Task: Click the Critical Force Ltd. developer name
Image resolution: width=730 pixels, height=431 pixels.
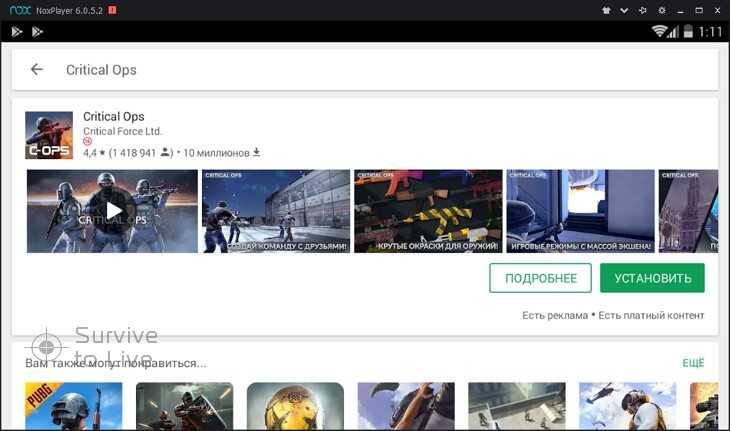Action: (122, 131)
